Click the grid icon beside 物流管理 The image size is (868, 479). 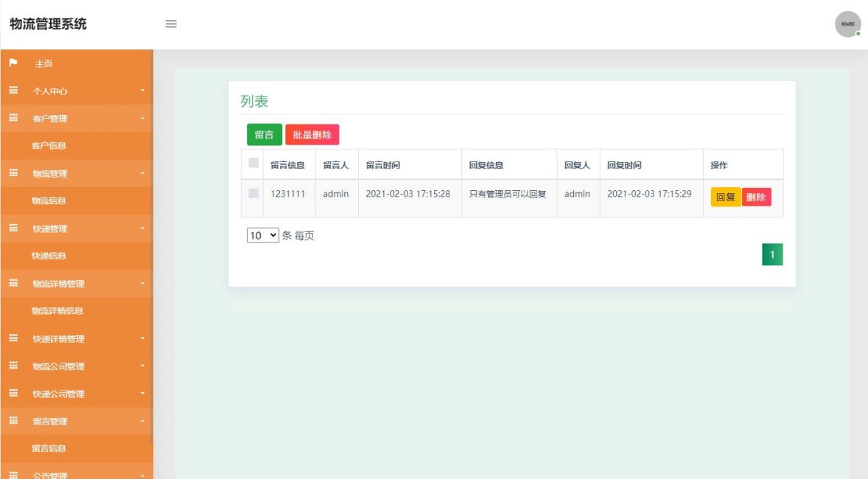tap(13, 172)
